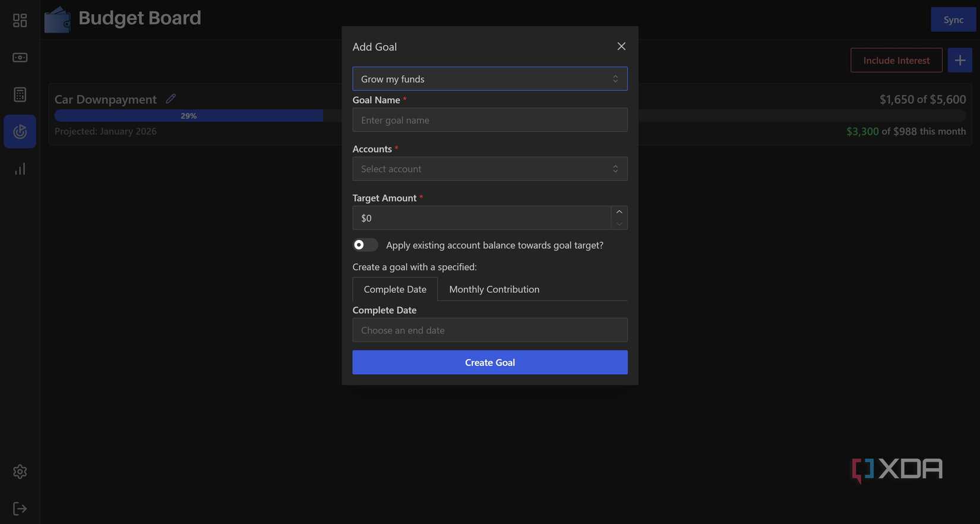Click the $1,650 of $5,600 amount text
The height and width of the screenshot is (524, 980).
point(923,99)
